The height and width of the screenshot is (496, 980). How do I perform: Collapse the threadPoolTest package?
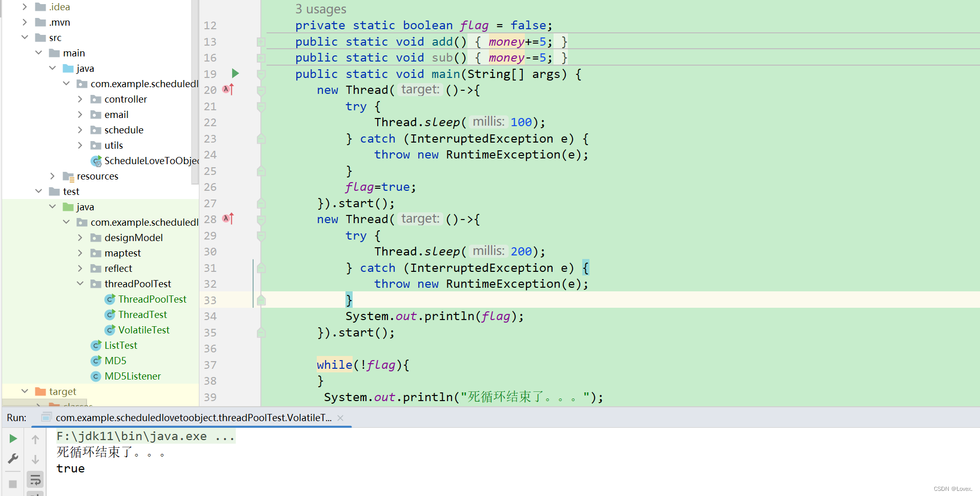[80, 284]
